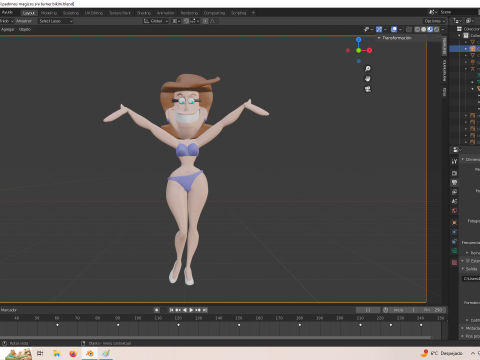Image resolution: width=480 pixels, height=360 pixels.
Task: Open the Opciones dropdown
Action: 435,21
